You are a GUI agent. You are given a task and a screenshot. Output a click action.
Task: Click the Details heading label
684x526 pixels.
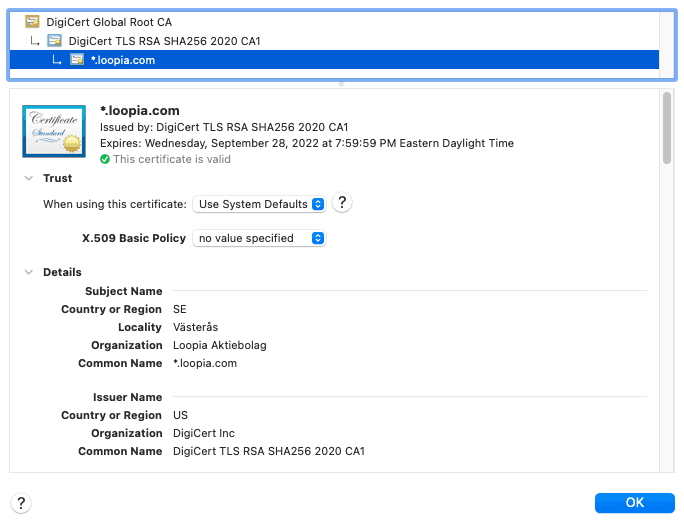(62, 272)
